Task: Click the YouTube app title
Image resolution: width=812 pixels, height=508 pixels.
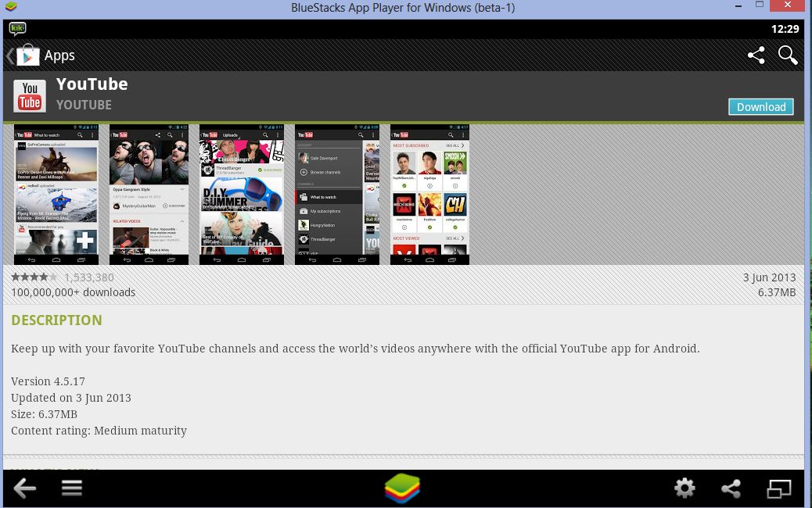Action: coord(92,84)
